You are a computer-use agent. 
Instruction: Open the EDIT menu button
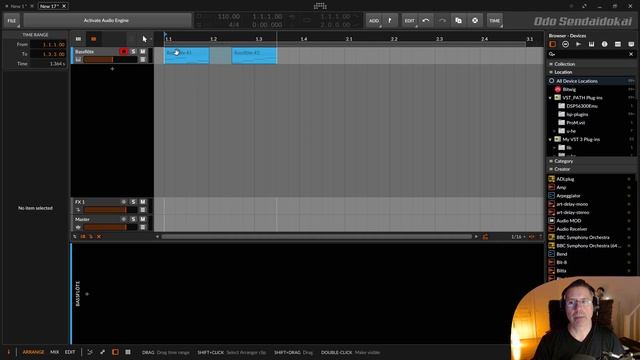tap(409, 20)
